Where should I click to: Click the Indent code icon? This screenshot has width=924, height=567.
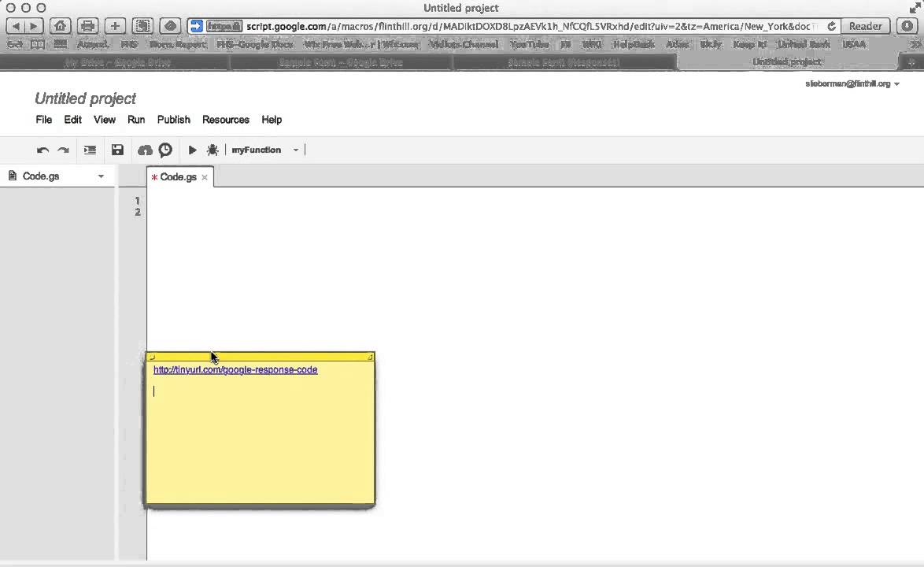(90, 150)
